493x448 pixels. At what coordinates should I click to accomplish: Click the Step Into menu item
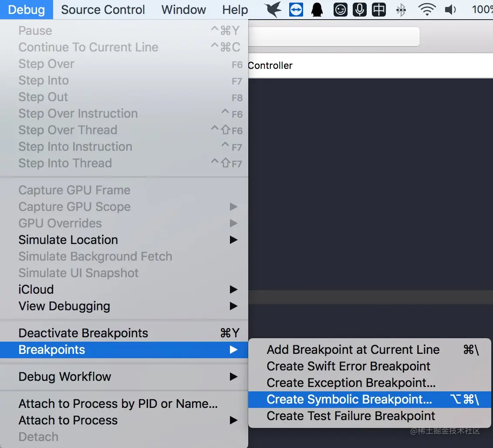(124, 80)
